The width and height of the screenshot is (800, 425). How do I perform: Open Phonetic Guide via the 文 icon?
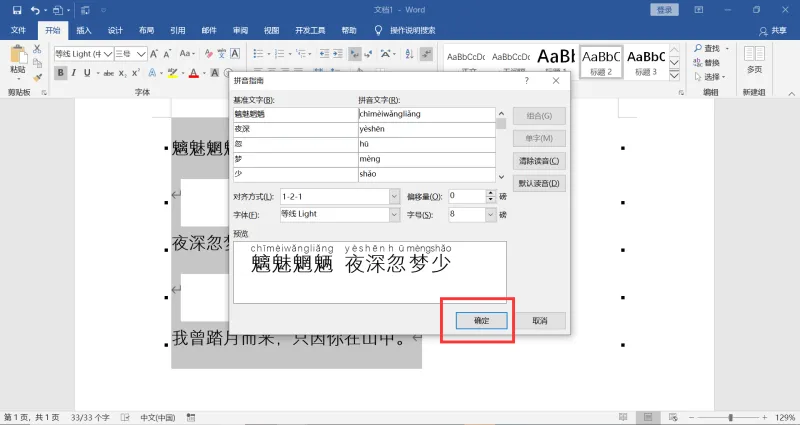pos(221,54)
